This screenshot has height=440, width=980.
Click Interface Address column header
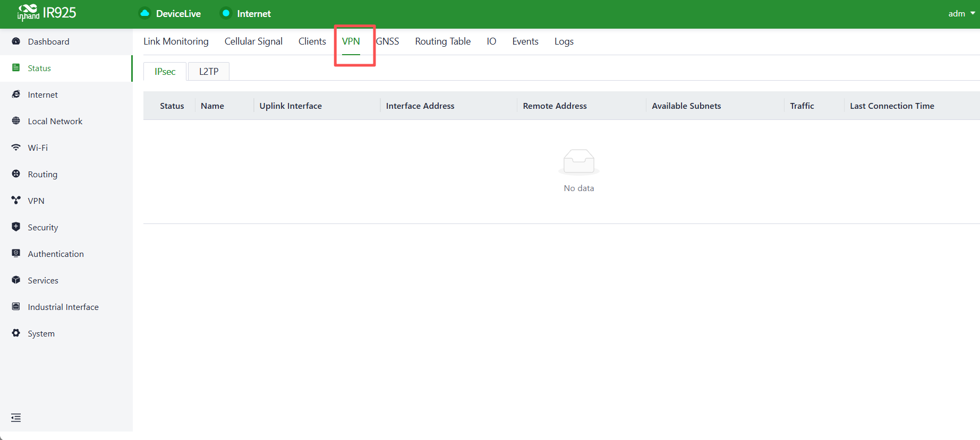coord(420,106)
